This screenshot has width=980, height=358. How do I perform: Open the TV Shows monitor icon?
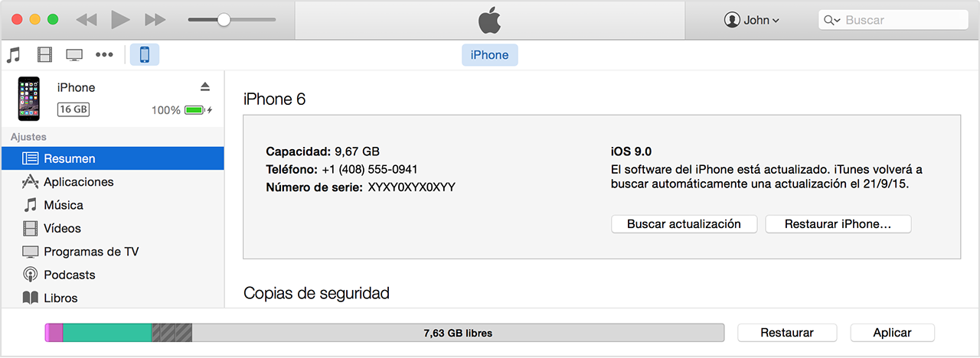[74, 55]
